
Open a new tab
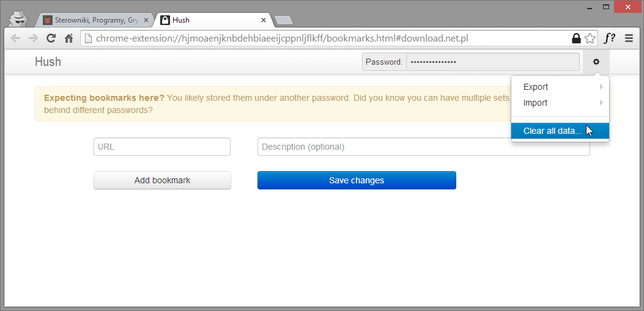pos(283,20)
